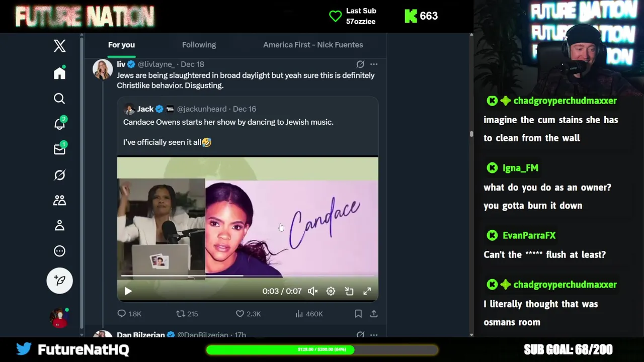The image size is (644, 362).
Task: Click SUB GOAL: 68/200 text
Action: [568, 349]
